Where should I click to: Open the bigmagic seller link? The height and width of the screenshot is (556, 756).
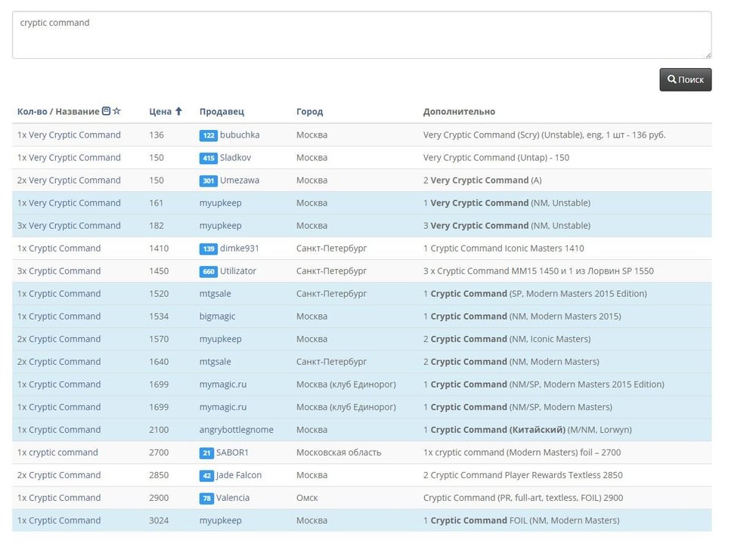218,317
